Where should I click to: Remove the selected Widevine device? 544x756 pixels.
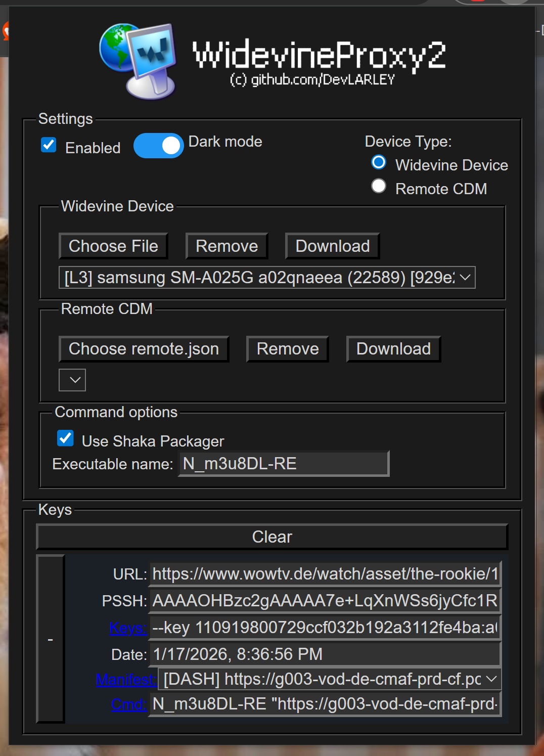pos(226,246)
